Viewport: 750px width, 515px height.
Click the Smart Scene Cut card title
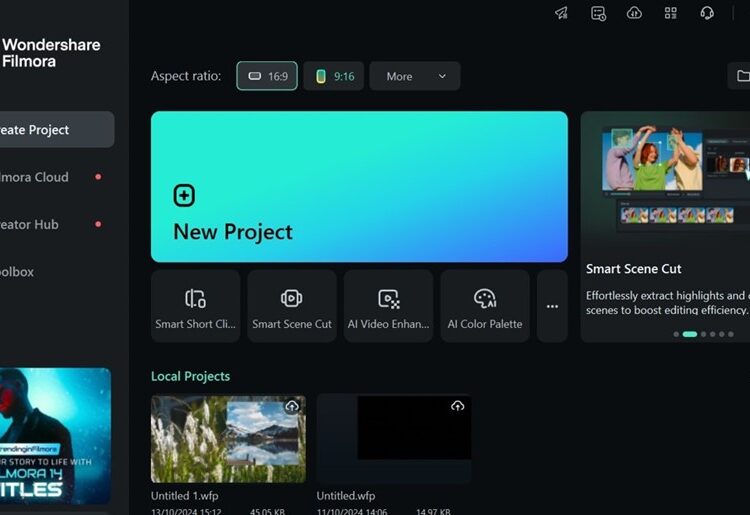pos(633,269)
